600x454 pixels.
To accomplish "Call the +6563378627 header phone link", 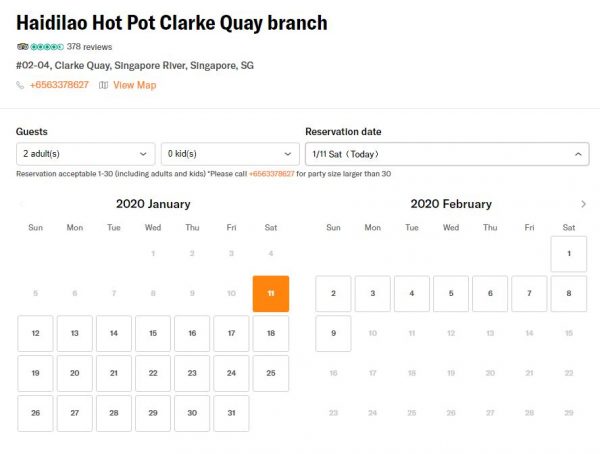I will [59, 86].
